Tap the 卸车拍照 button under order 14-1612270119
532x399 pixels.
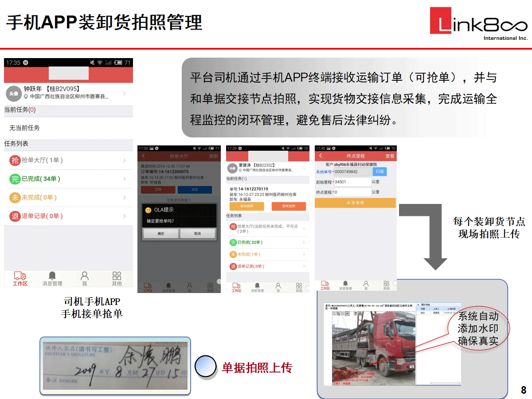click(289, 206)
